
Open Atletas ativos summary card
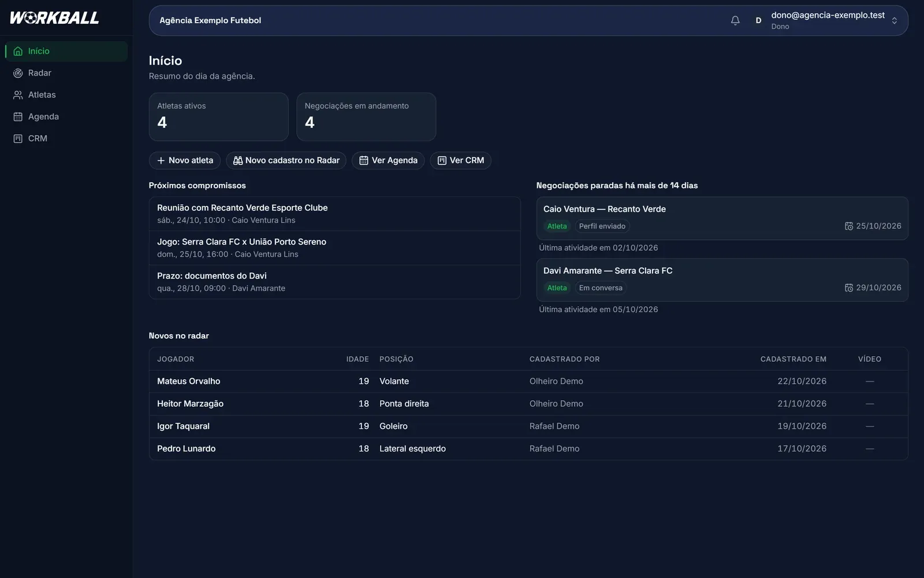219,117
